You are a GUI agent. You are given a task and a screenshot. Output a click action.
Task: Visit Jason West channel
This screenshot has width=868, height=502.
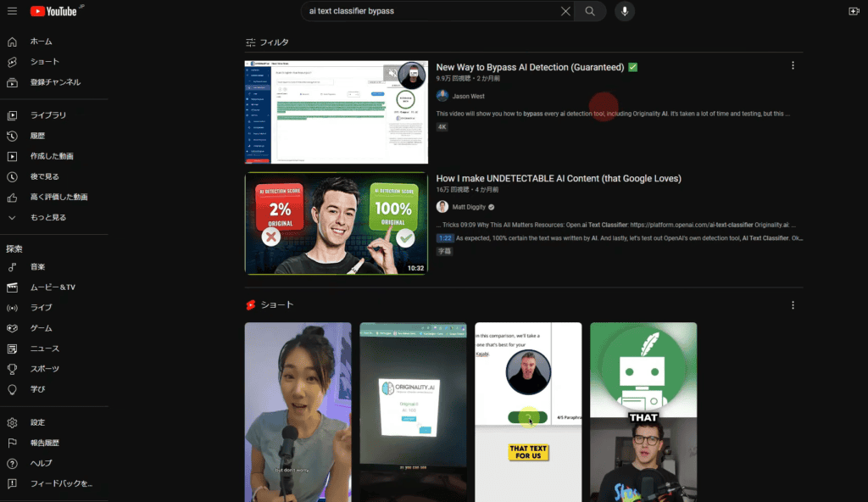click(468, 96)
